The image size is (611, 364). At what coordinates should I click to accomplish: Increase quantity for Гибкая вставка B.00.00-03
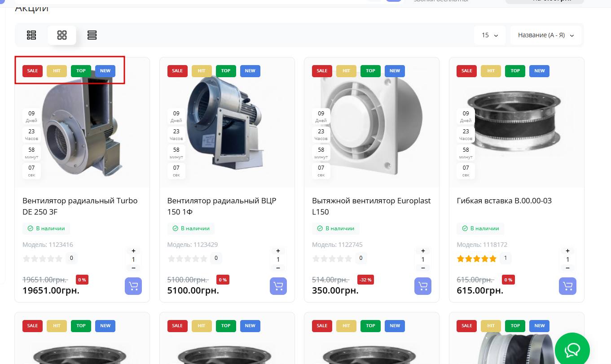[x=567, y=251]
